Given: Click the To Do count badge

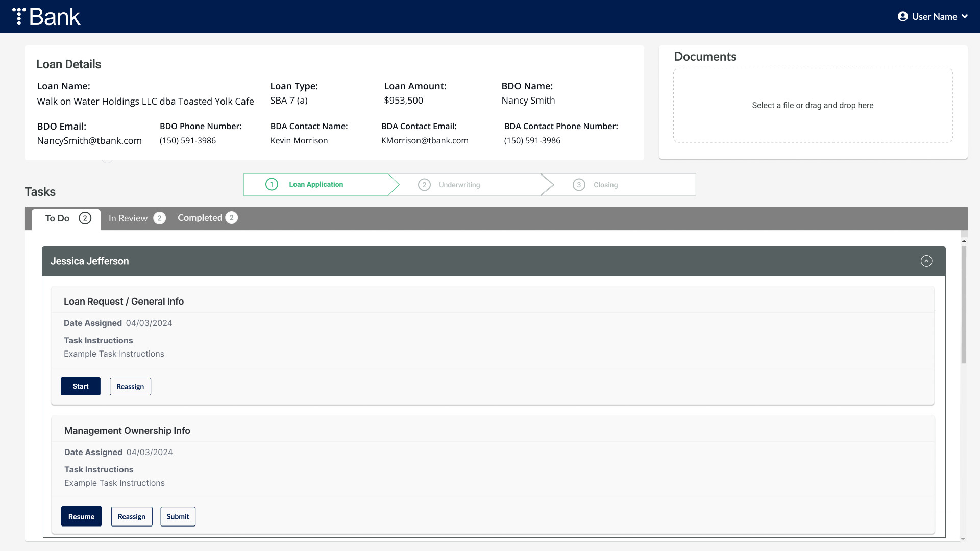Looking at the screenshot, I should 85,218.
